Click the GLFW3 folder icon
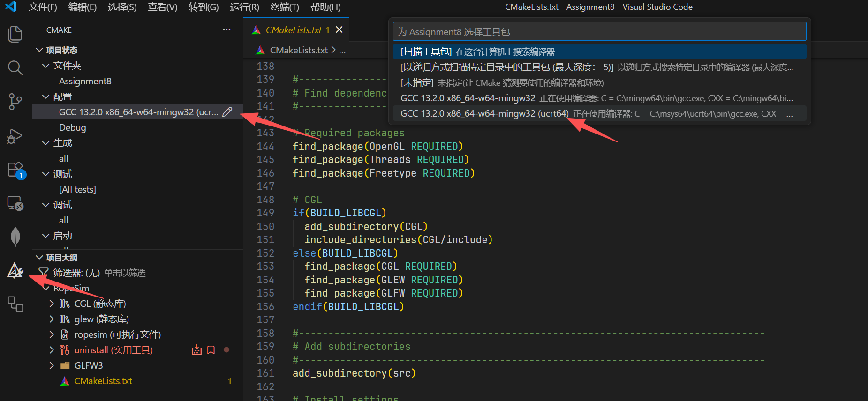The height and width of the screenshot is (401, 868). (65, 365)
